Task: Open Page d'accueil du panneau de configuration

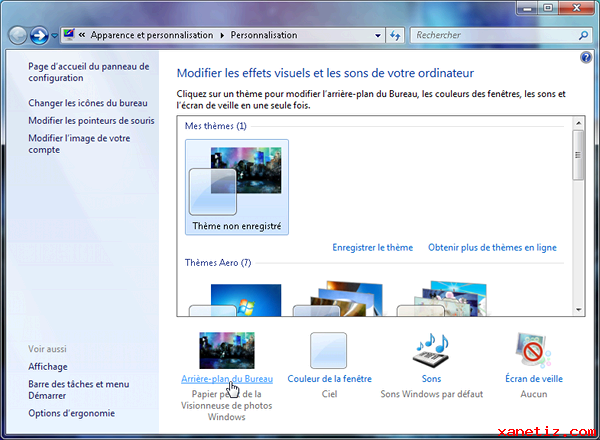Action: (89, 72)
